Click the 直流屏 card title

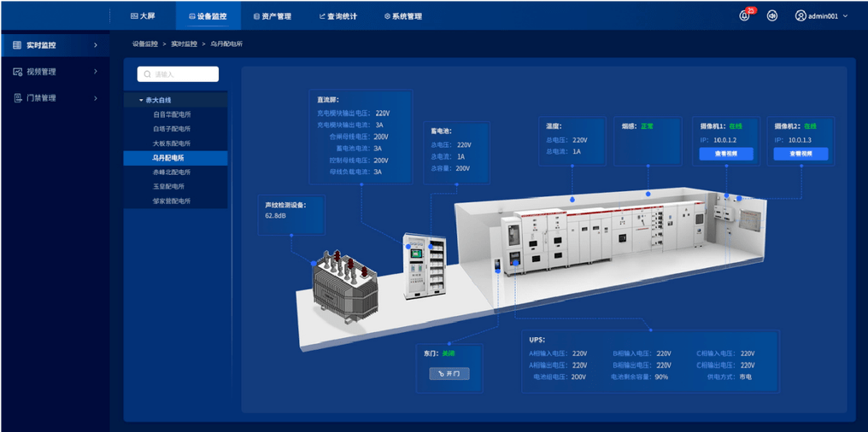pos(328,100)
